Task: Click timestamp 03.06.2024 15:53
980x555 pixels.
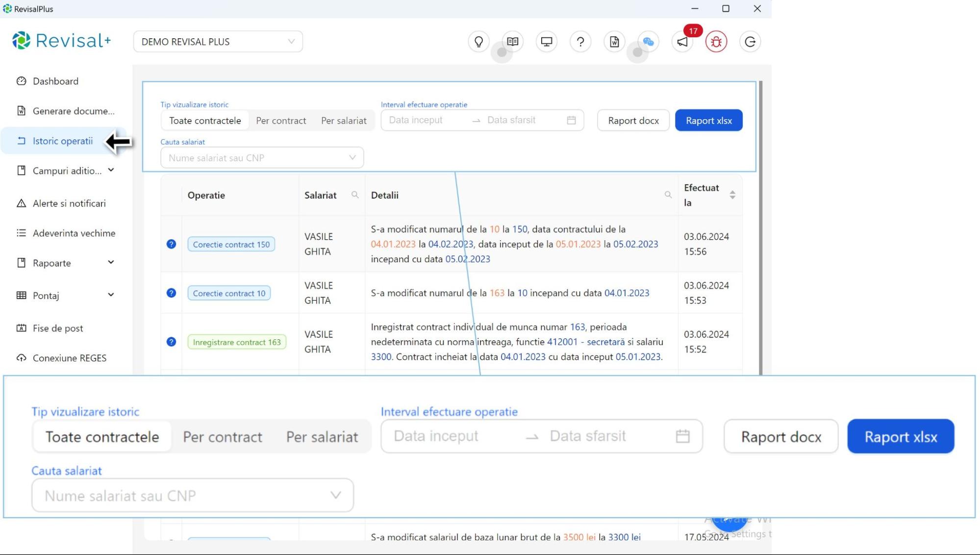Action: pyautogui.click(x=706, y=293)
